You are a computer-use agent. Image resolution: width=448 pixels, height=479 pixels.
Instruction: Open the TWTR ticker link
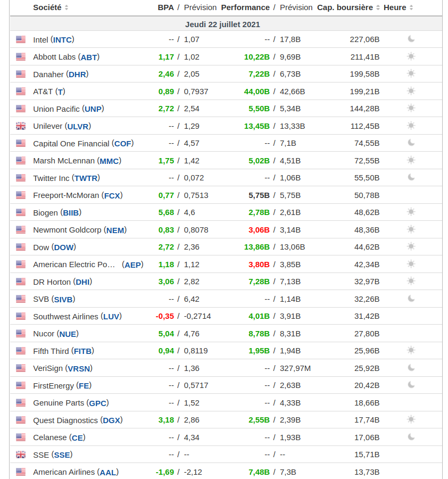[87, 178]
